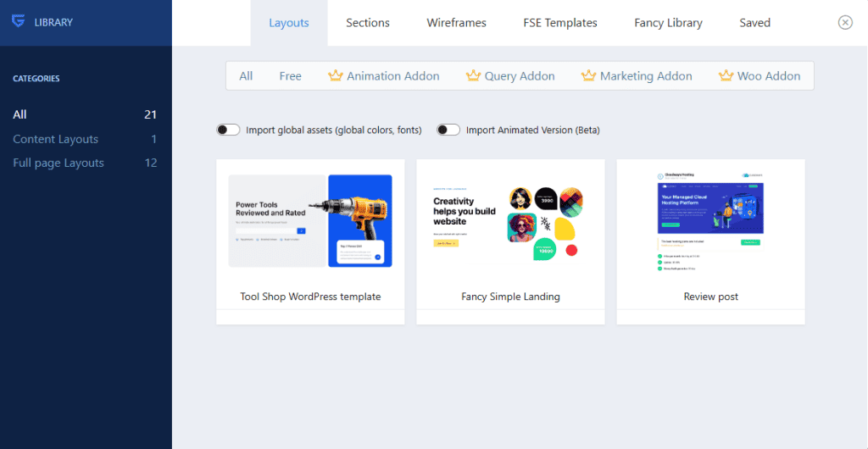Click crown icon beside Animation Addon
868x449 pixels.
tap(336, 75)
